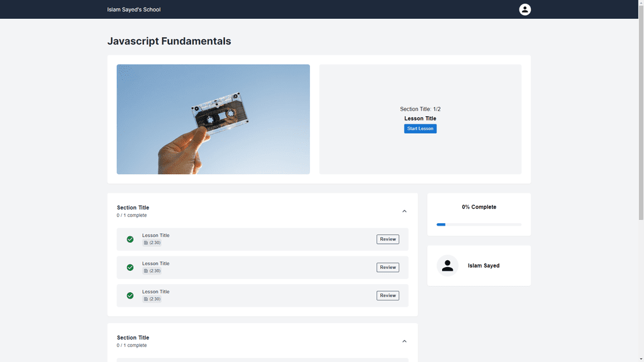
Task: Click the document icon in first lesson row
Action: point(146,243)
